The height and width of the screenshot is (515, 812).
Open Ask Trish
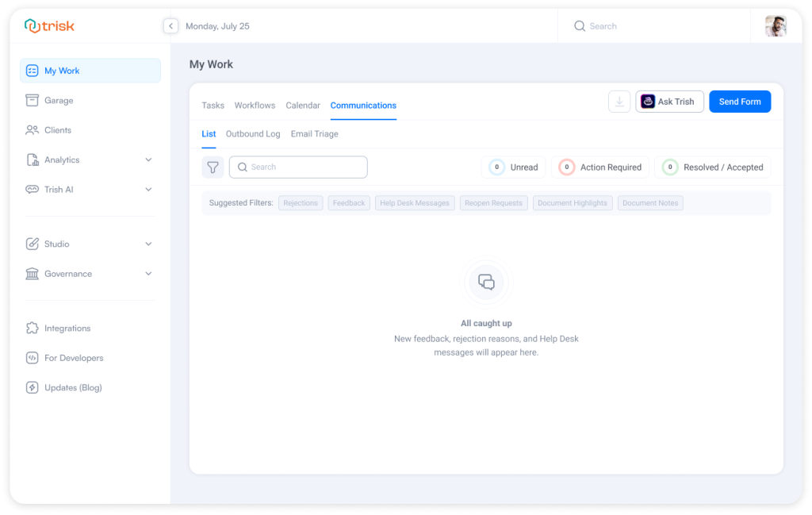669,102
